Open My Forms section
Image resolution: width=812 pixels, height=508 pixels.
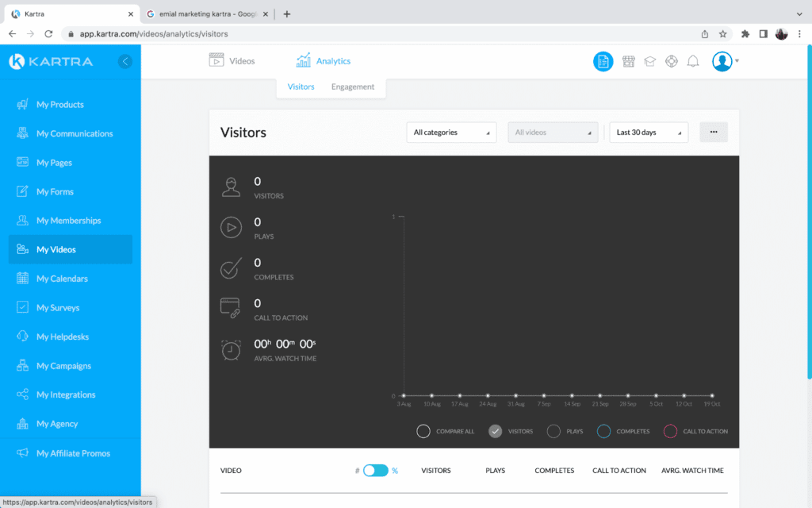click(x=71, y=191)
